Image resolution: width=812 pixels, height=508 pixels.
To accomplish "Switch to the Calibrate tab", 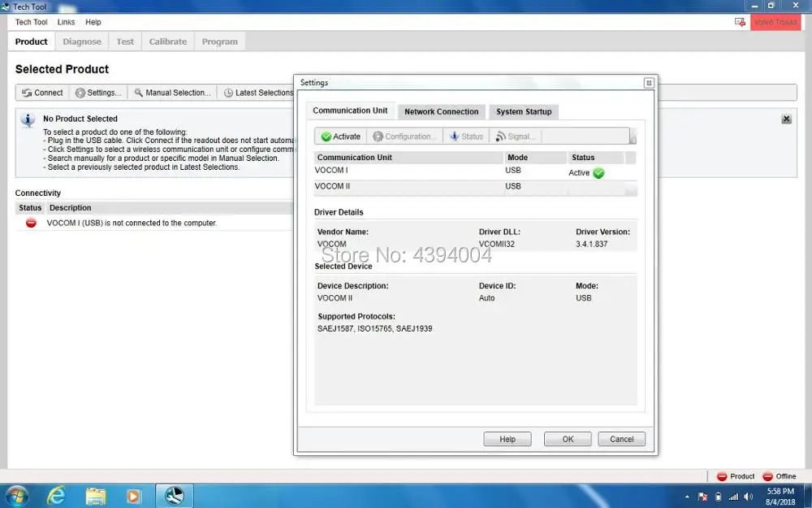I will [168, 41].
